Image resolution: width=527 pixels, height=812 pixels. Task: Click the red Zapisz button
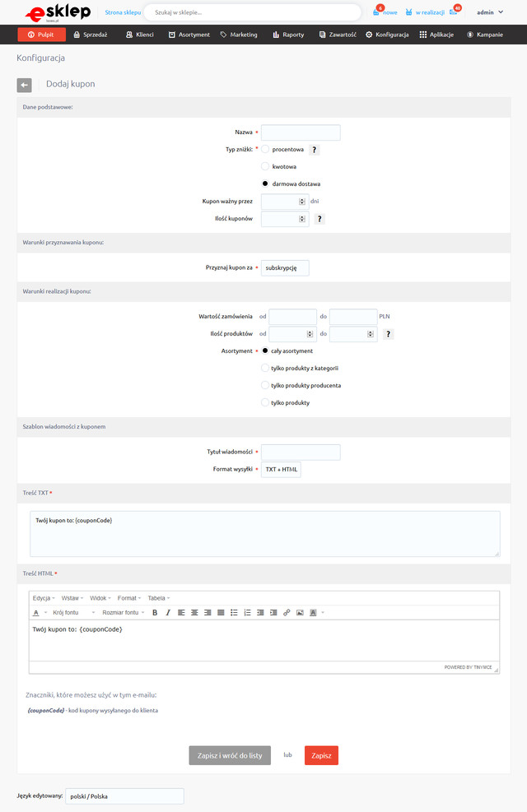[321, 755]
